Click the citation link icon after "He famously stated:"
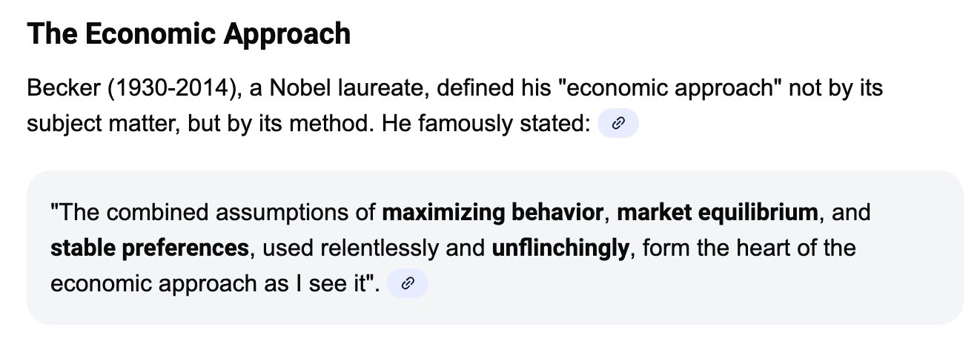 618,125
